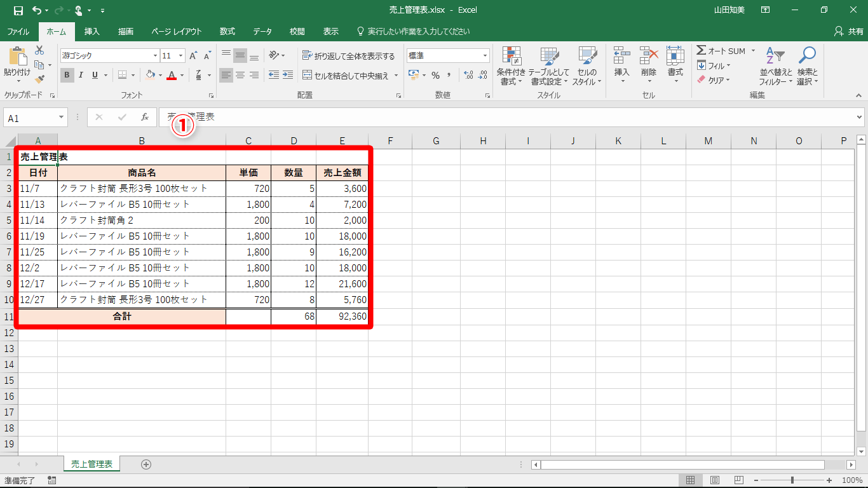Image resolution: width=868 pixels, height=488 pixels.
Task: Select the 売上管理表 sheet tab
Action: click(x=92, y=464)
